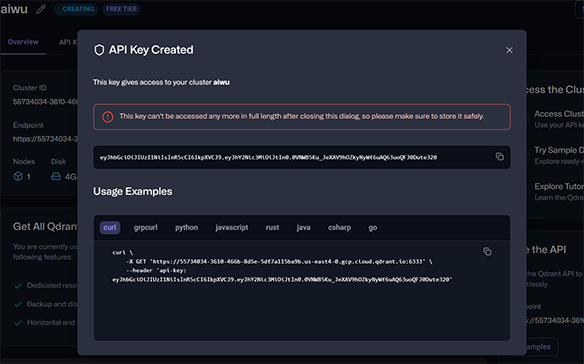584x364 pixels.
Task: Click checkmark next to Dedicated reso
Action: pos(18,286)
